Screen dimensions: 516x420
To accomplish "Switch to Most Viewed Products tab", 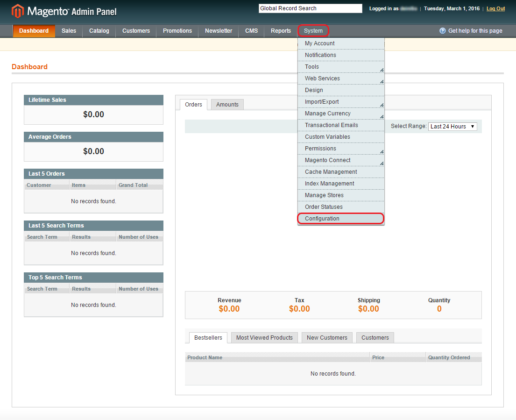I will (264, 338).
